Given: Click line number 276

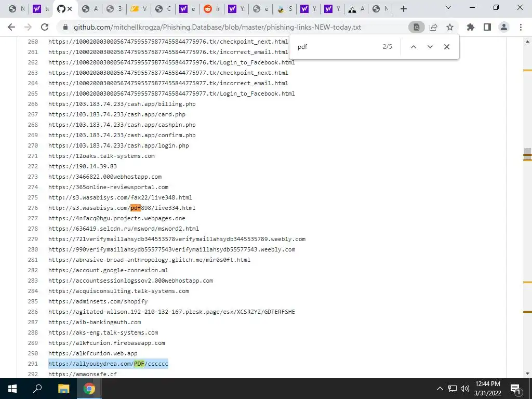Looking at the screenshot, I should tap(33, 208).
